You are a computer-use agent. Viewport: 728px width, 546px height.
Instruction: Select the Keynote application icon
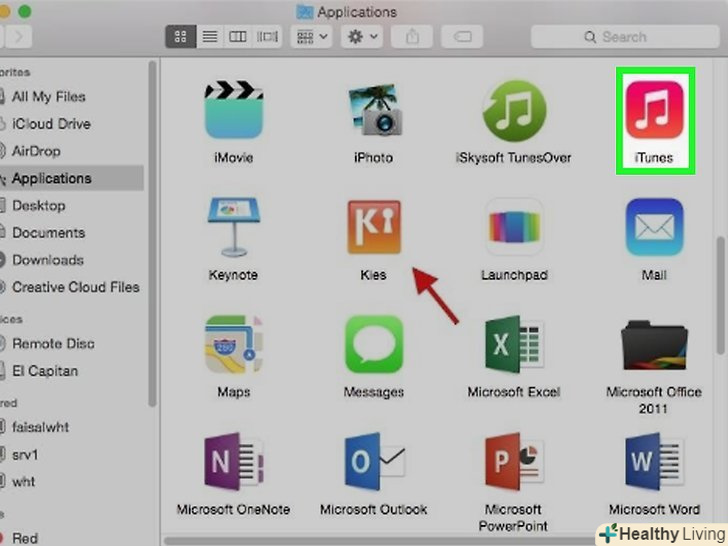pos(234,227)
